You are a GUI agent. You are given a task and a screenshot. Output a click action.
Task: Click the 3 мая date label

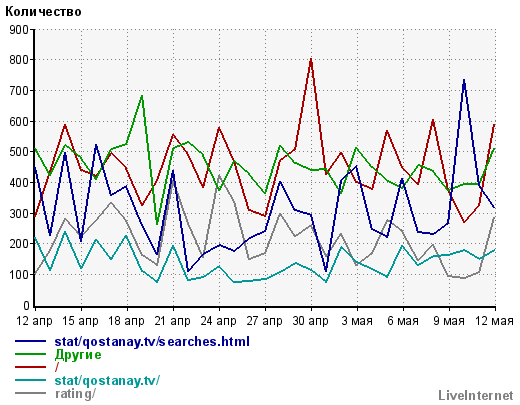pyautogui.click(x=357, y=321)
